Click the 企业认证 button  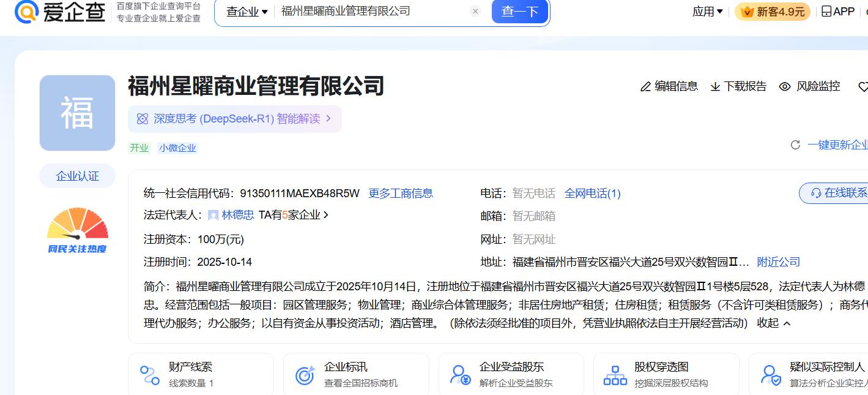pyautogui.click(x=78, y=176)
